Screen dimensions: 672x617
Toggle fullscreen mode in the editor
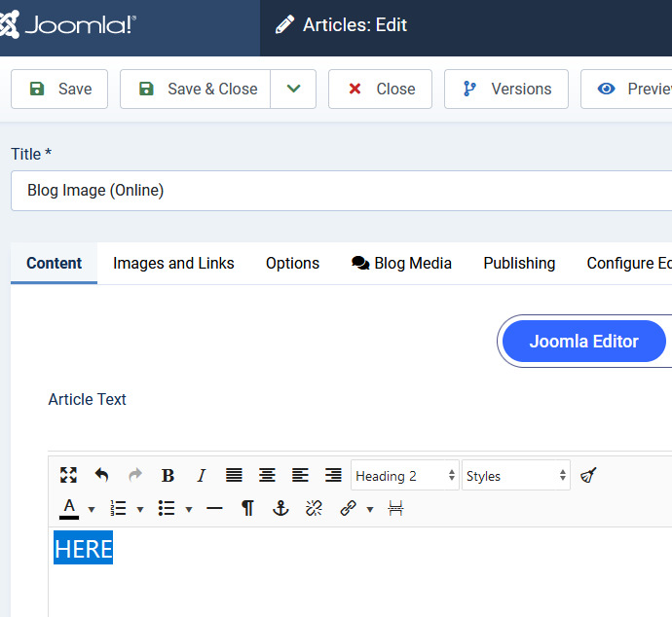(x=68, y=475)
